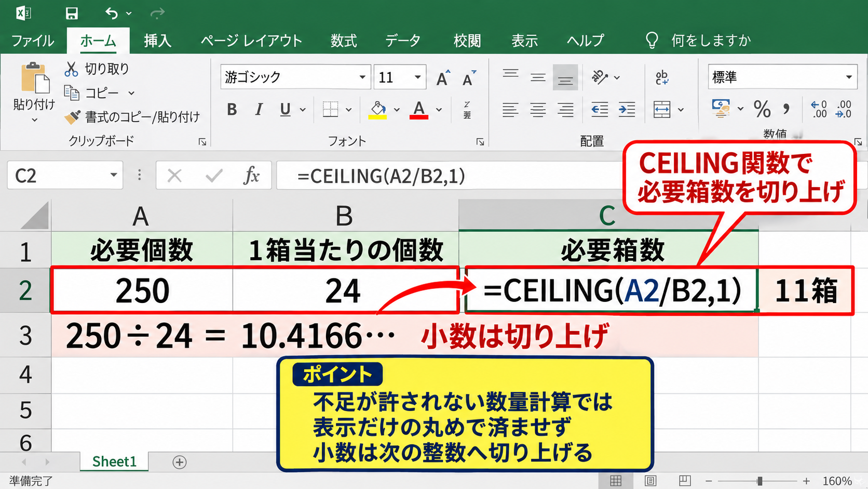This screenshot has height=489, width=868.
Task: Click the cancel X button in formula bar
Action: [174, 176]
